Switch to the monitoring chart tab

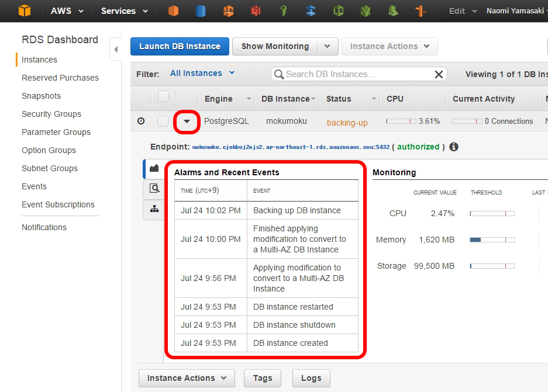(154, 169)
